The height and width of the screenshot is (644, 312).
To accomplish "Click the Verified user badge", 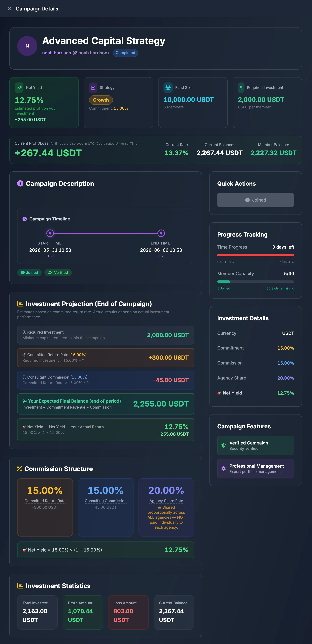I will pos(58,272).
